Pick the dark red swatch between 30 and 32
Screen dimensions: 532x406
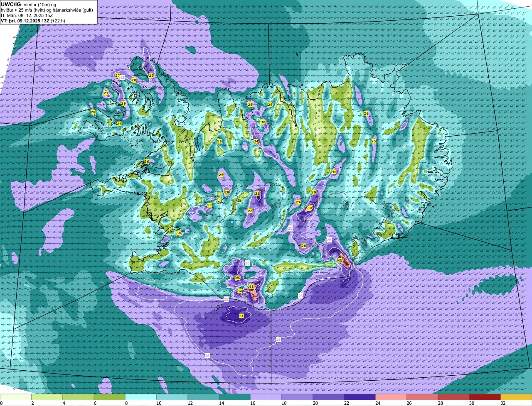coord(485,397)
